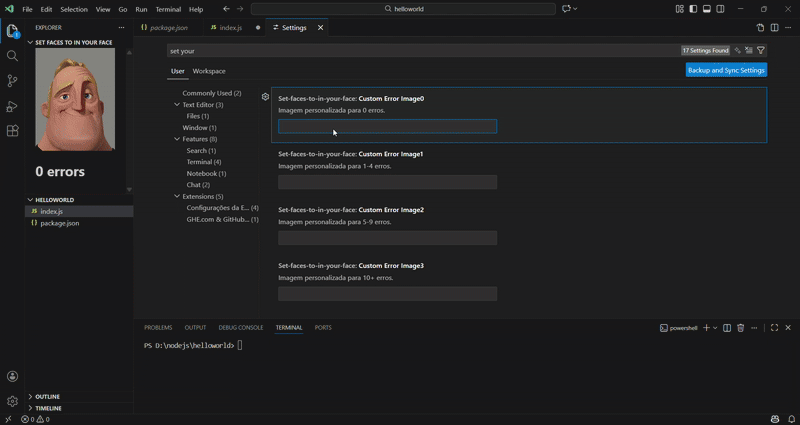The image size is (800, 425).
Task: Open the Search view in activity bar
Action: (x=12, y=56)
